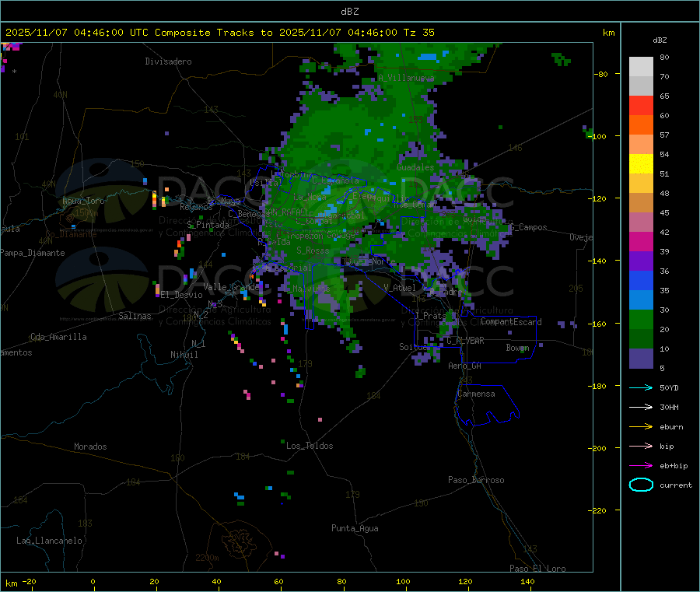
Task: Click the 'dBZ' heading above the color scale
Action: [660, 40]
